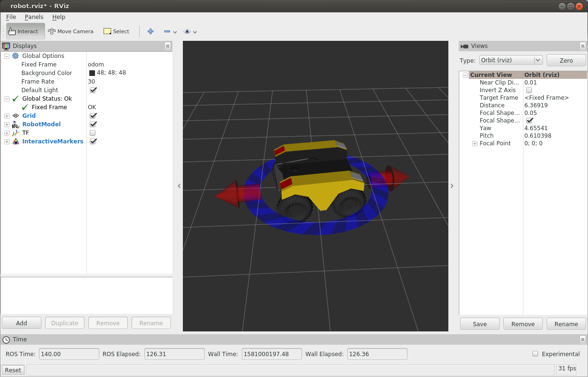Close the Displays panel
Screen dimensions: 588x377
[x=167, y=46]
